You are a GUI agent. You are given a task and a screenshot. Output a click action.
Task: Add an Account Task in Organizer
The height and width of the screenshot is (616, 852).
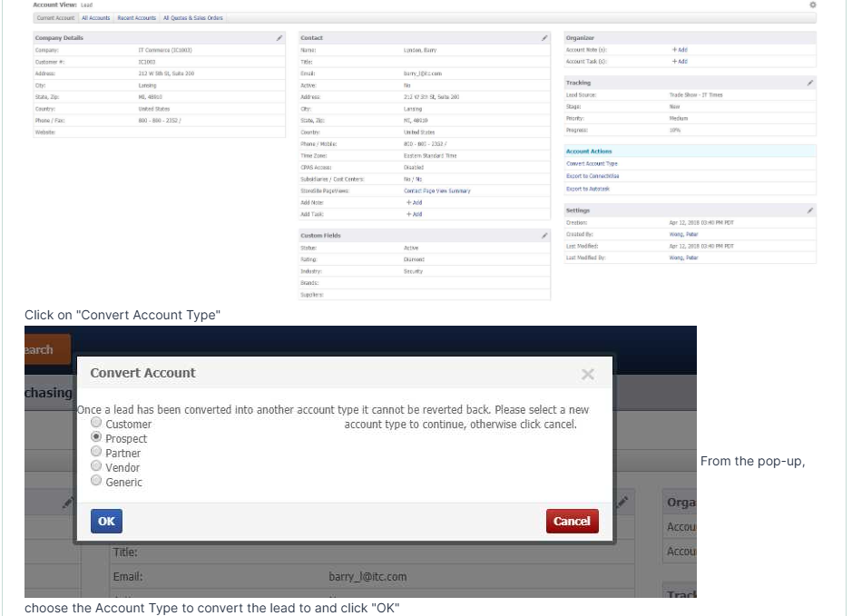680,62
